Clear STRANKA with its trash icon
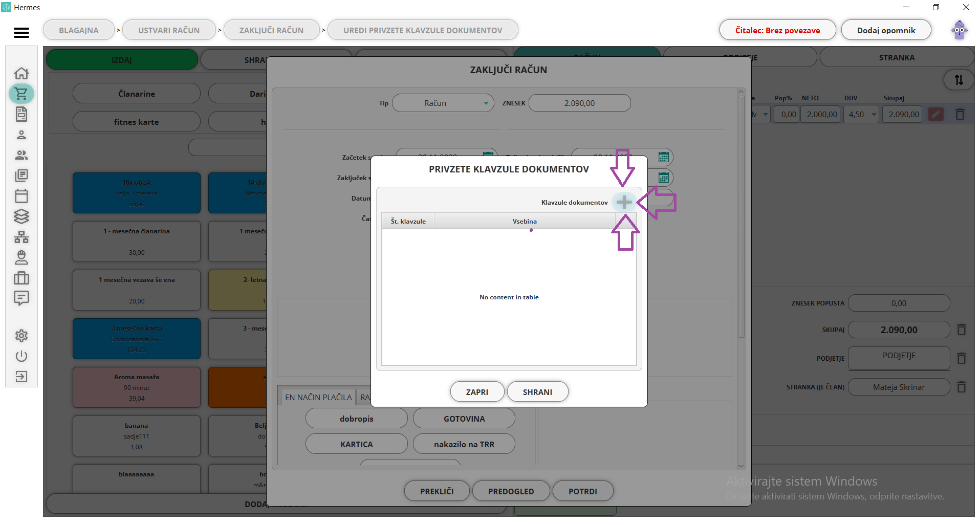 click(962, 387)
